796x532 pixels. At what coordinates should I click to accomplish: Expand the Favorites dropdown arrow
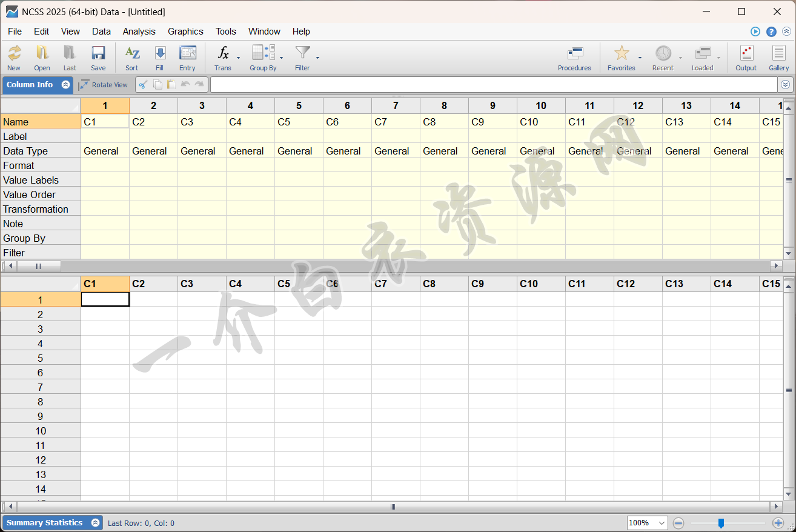(640, 58)
